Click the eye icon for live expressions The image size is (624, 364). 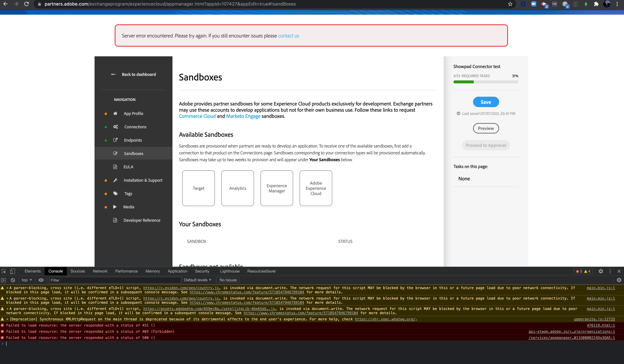coord(41,280)
